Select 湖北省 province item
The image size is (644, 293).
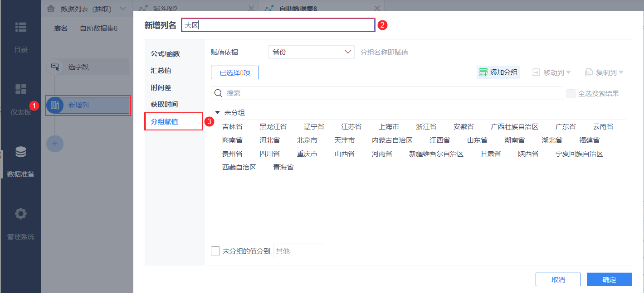pos(552,140)
